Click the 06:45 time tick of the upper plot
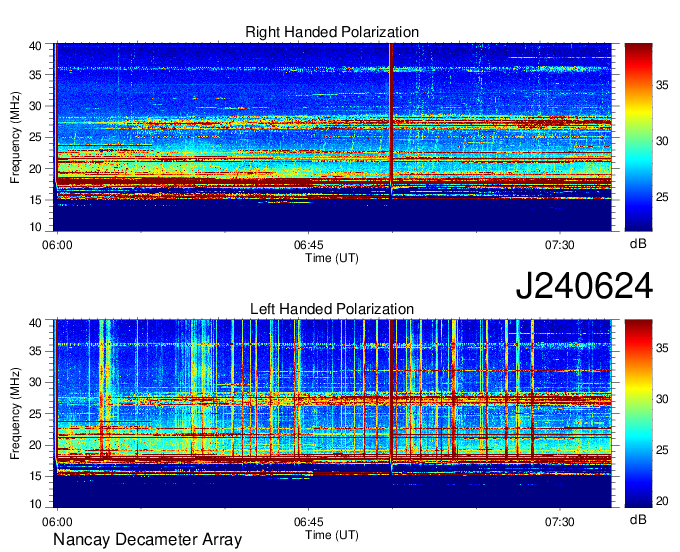Screen dimensions: 680x552 point(308,245)
